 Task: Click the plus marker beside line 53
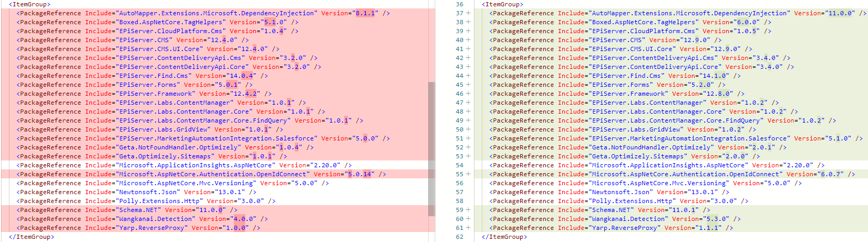468,156
